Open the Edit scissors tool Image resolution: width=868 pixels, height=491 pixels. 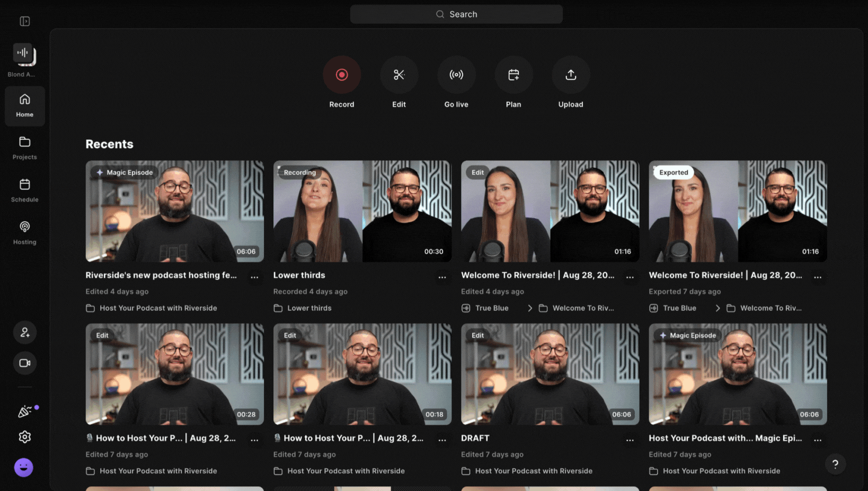(399, 75)
